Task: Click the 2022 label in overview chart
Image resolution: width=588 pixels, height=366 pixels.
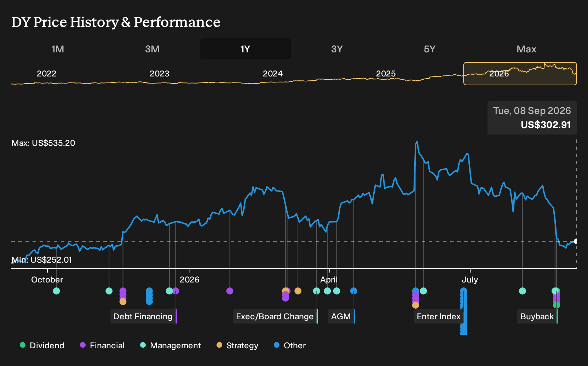Action: pyautogui.click(x=47, y=74)
